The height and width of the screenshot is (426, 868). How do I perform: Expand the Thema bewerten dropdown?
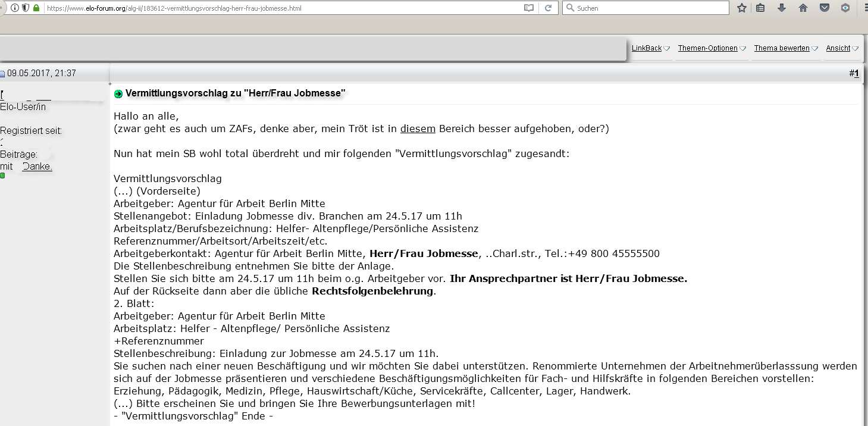tap(785, 48)
